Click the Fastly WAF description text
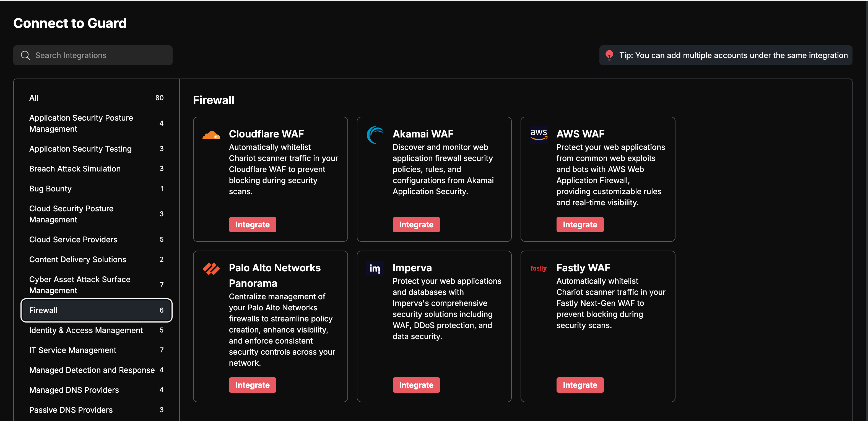Viewport: 868px width, 421px height. click(x=611, y=303)
